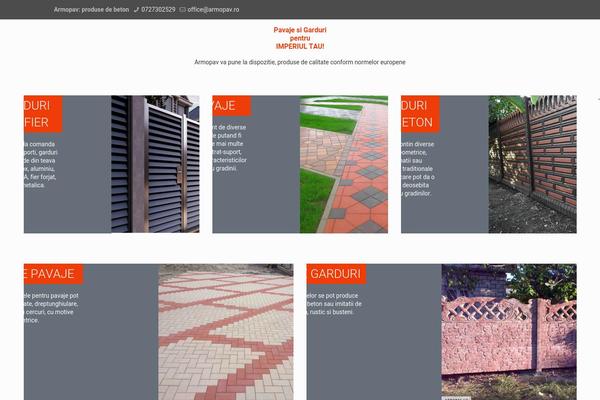Click the envelope email icon
Viewport: 600px width, 400px height.
[183, 10]
